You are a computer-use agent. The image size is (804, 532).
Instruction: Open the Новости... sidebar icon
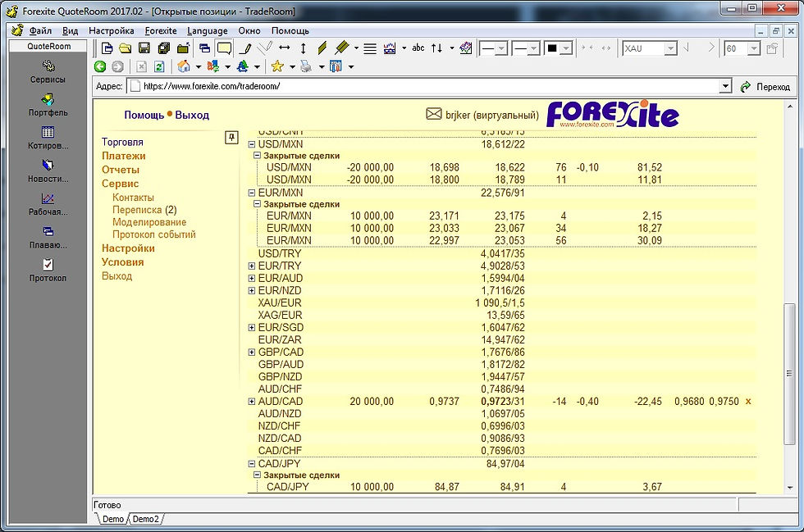pyautogui.click(x=48, y=171)
